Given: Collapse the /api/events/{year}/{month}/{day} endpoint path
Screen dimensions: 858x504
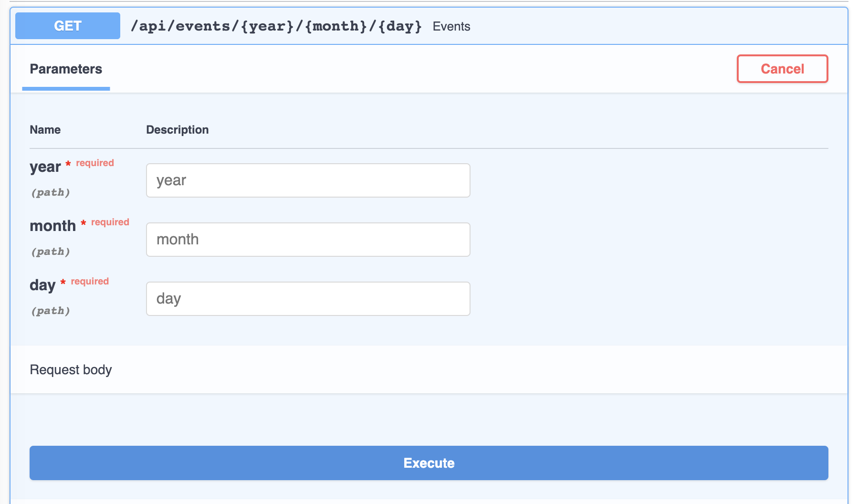Looking at the screenshot, I should point(276,26).
